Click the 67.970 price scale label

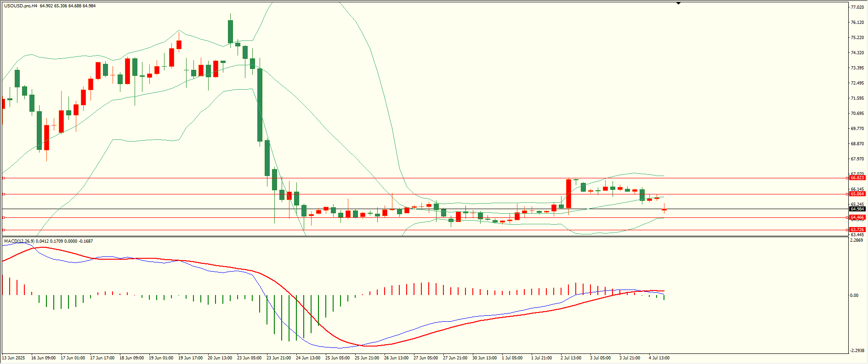pos(857,159)
